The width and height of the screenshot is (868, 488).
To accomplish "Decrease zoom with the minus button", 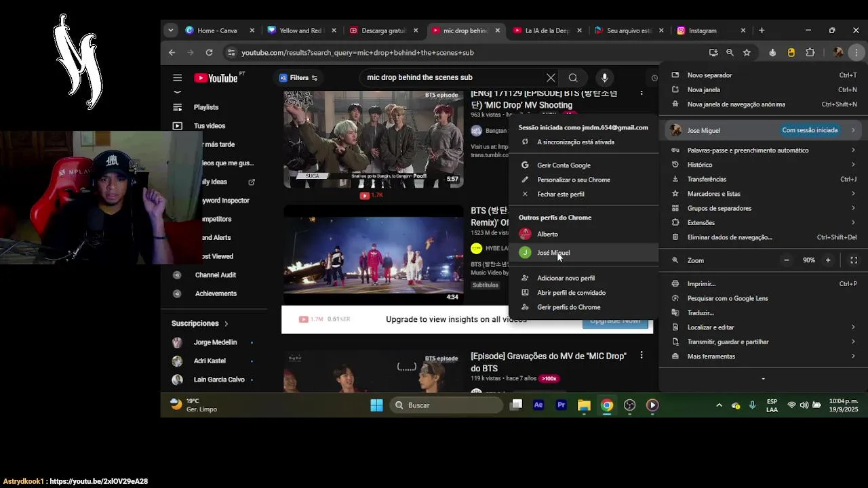I will point(787,260).
